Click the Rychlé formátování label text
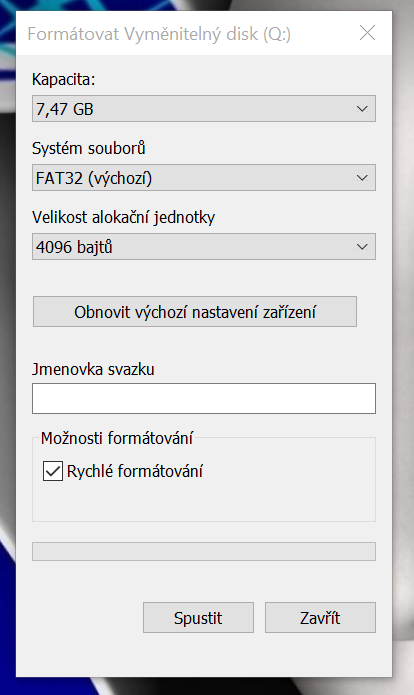 [135, 471]
